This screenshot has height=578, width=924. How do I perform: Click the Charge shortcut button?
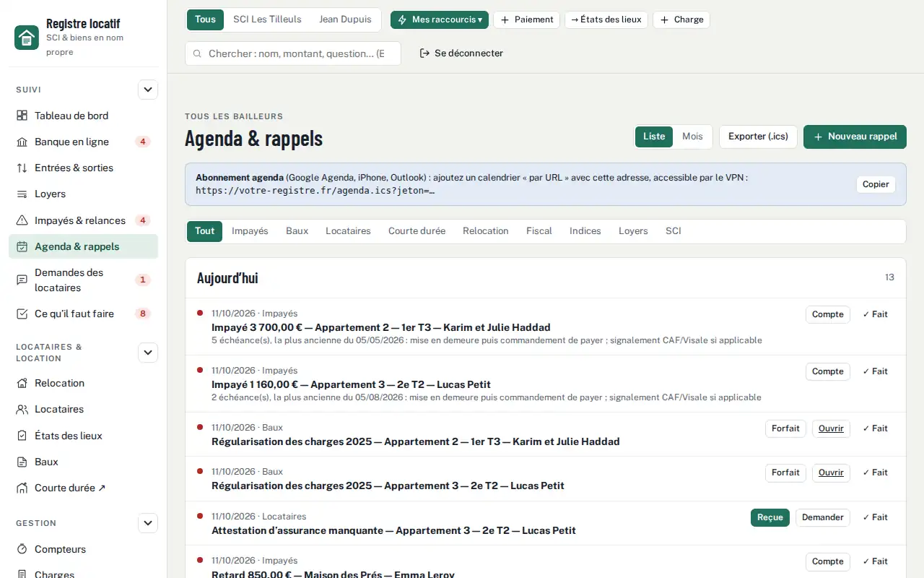[681, 20]
